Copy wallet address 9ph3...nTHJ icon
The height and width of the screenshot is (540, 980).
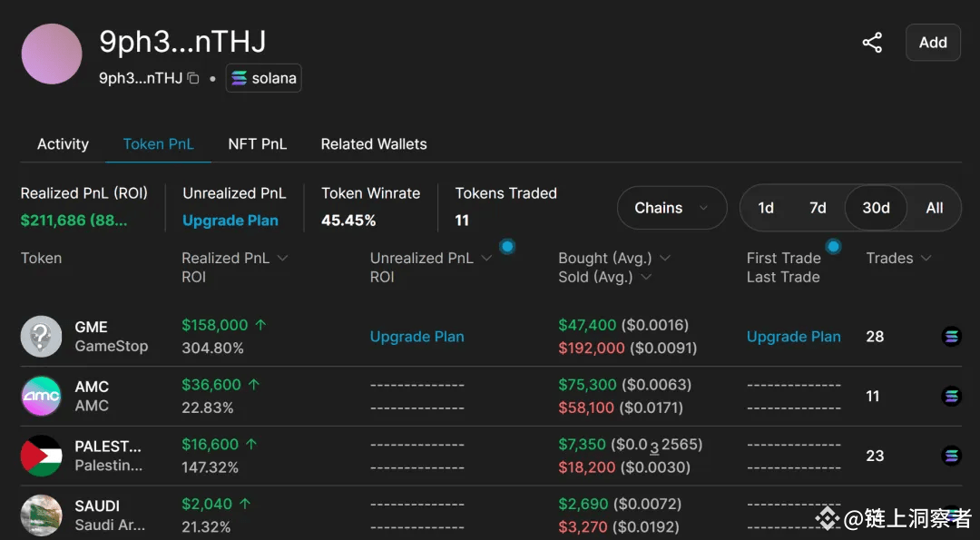[194, 78]
